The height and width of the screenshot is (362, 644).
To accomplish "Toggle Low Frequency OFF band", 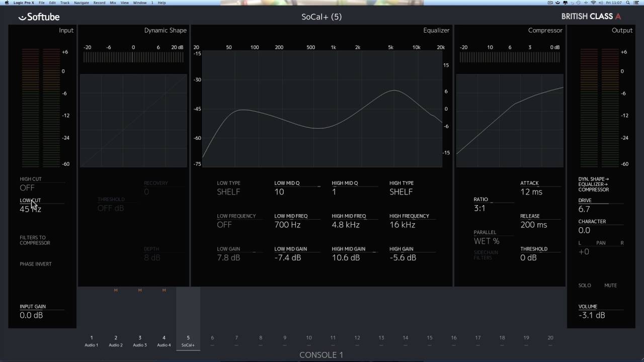I will point(224,225).
